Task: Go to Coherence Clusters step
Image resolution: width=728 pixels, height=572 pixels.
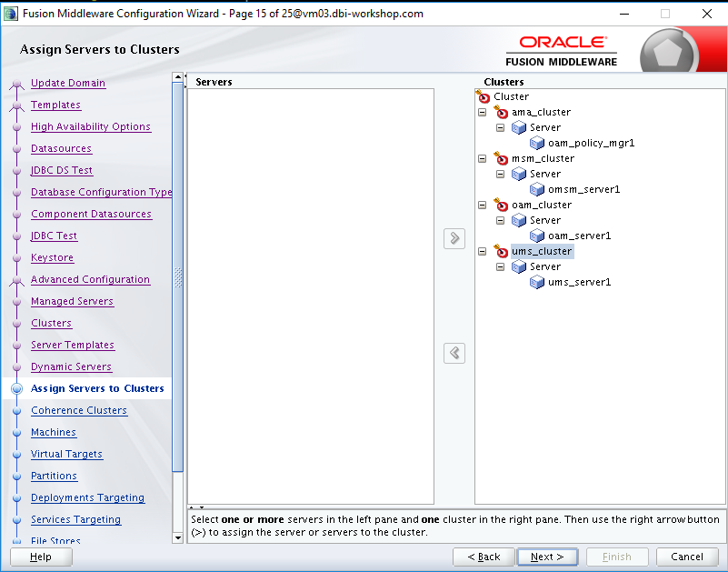Action: (x=79, y=411)
